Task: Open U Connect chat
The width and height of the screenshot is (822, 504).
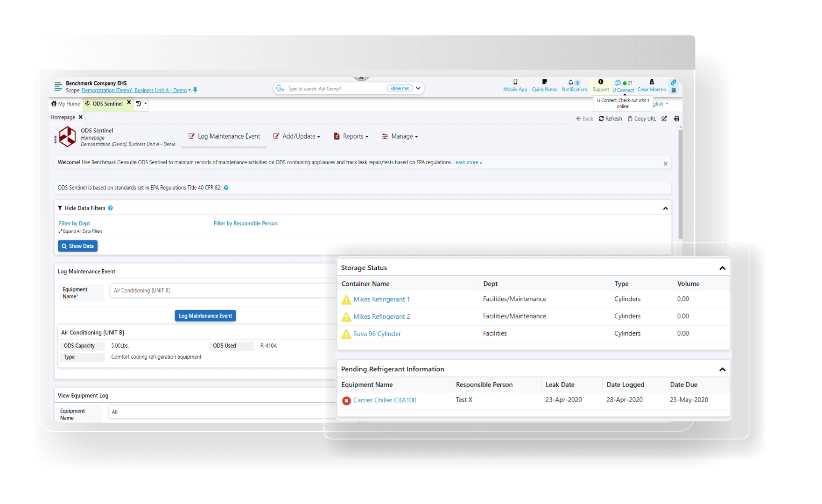Action: (623, 86)
